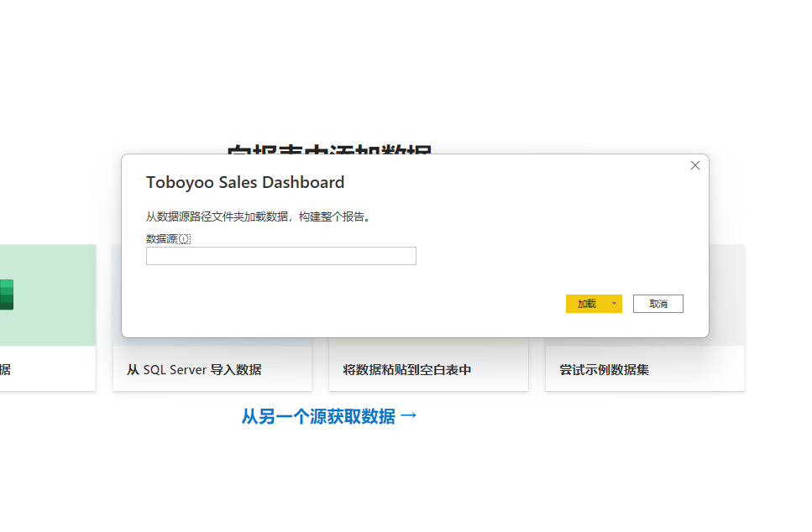Select the 尝试示例数据集 card
The image size is (812, 532).
[x=645, y=368]
